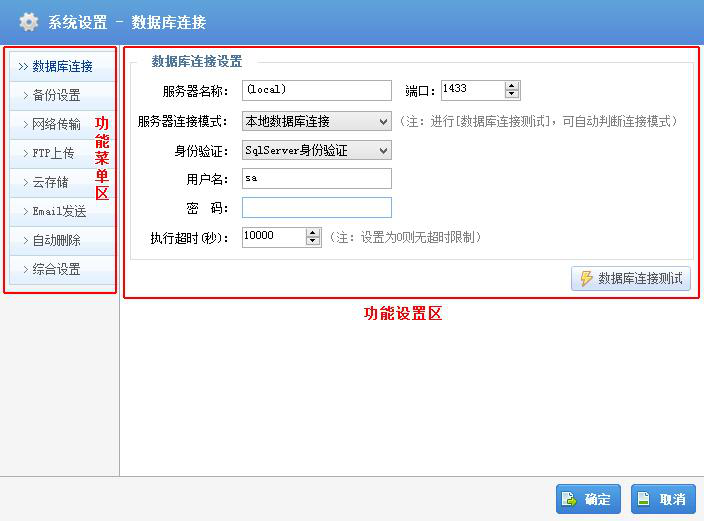Viewport: 704px width, 521px height.
Task: Click the 取消 button label
Action: [672, 499]
